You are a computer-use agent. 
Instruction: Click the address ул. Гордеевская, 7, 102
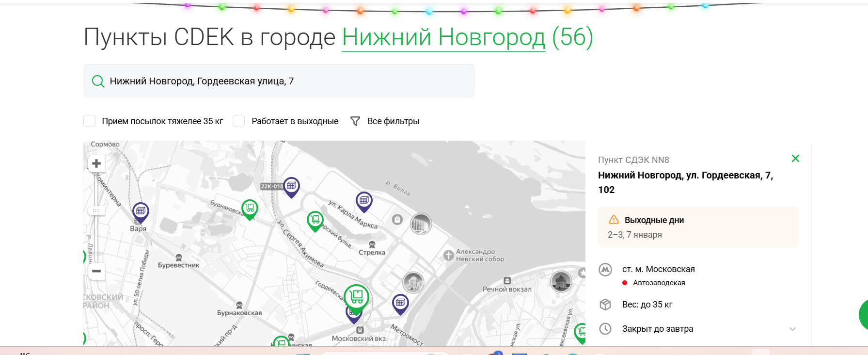coord(686,182)
